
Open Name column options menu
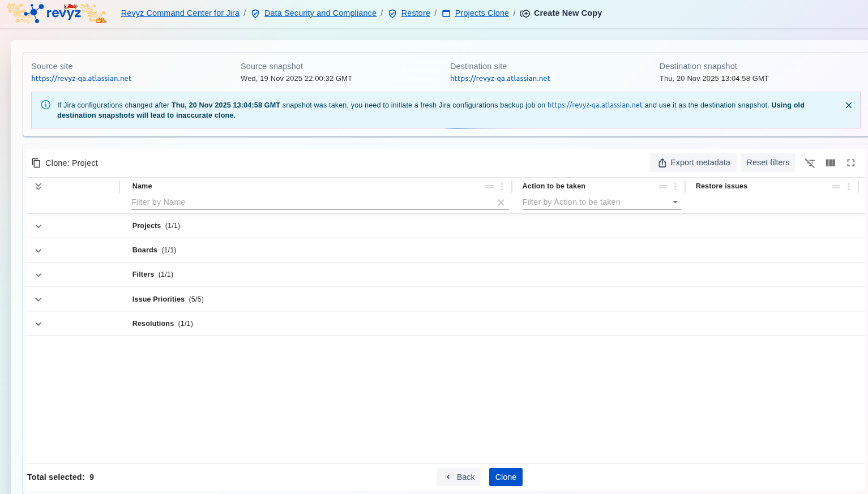point(502,187)
